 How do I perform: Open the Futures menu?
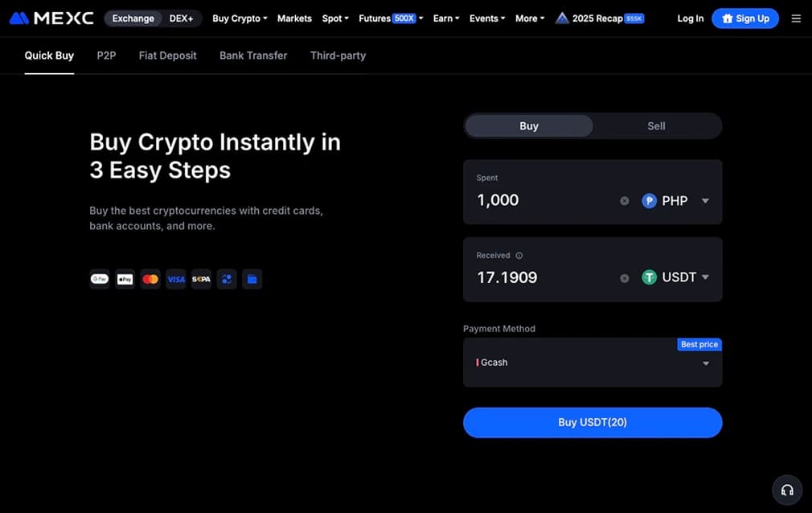(x=391, y=18)
